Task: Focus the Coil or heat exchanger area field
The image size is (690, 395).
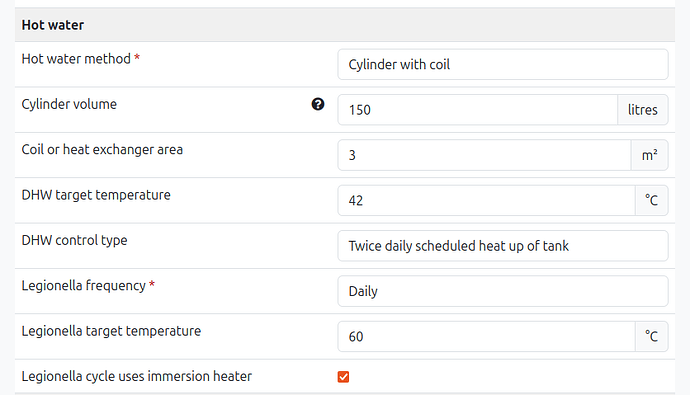Action: [484, 155]
